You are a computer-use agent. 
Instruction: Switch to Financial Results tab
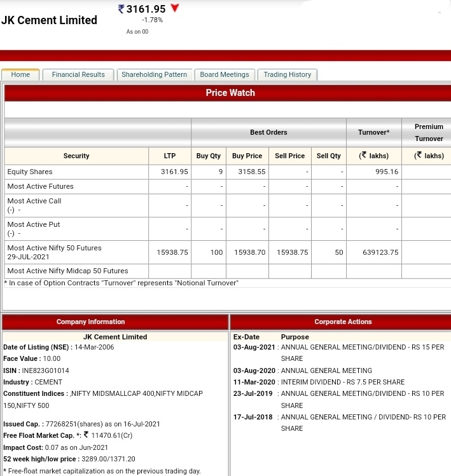(78, 75)
